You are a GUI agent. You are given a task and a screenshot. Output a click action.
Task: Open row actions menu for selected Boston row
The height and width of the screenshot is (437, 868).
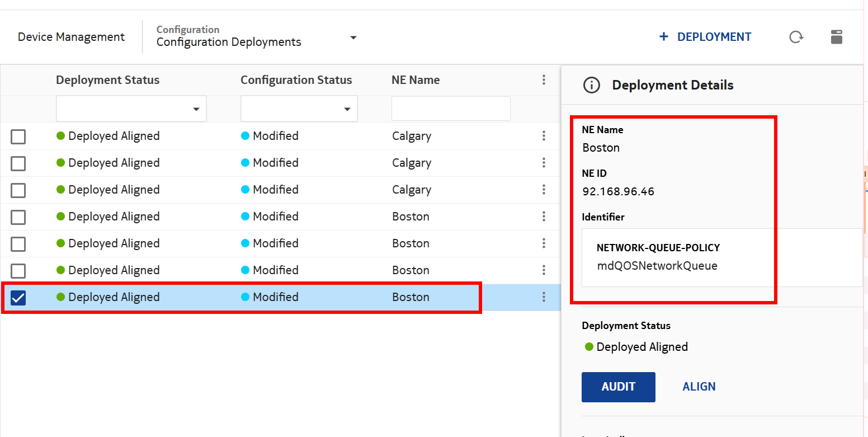pos(544,297)
